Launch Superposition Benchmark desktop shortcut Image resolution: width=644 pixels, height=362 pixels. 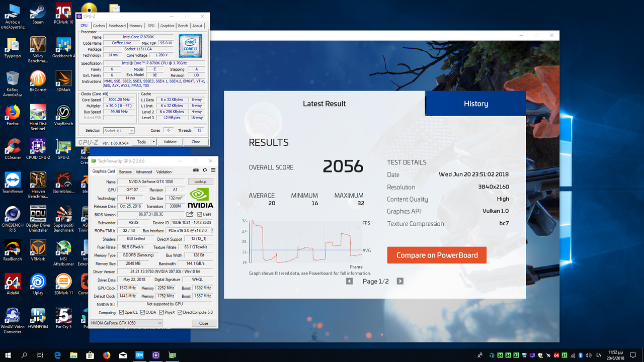point(63,219)
